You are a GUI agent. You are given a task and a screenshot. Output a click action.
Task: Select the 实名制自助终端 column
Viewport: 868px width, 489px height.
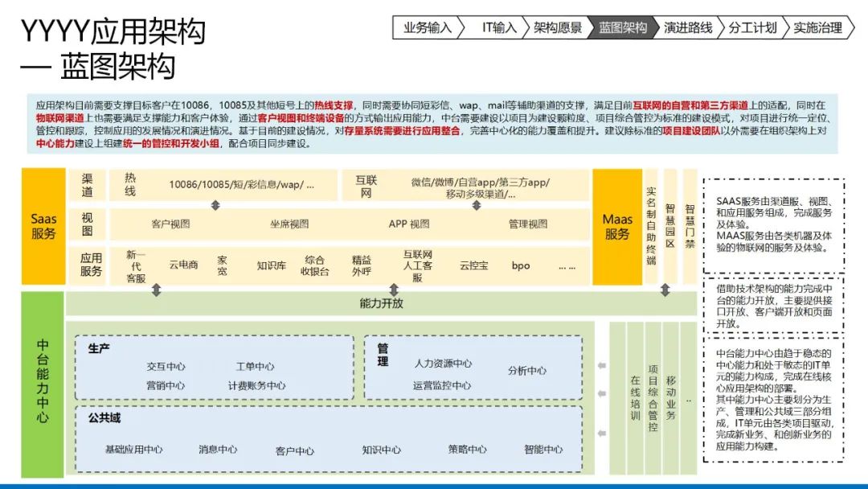click(x=651, y=227)
